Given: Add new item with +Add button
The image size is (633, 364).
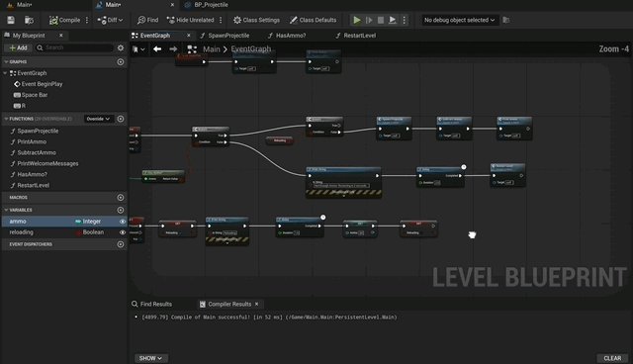Looking at the screenshot, I should pyautogui.click(x=18, y=47).
